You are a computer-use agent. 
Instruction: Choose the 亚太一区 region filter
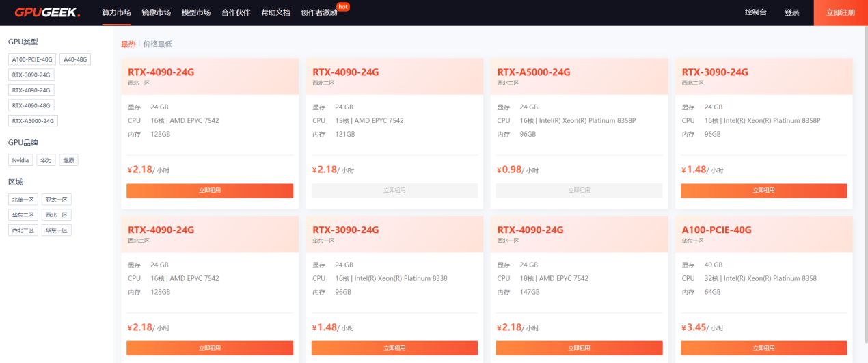coord(56,200)
